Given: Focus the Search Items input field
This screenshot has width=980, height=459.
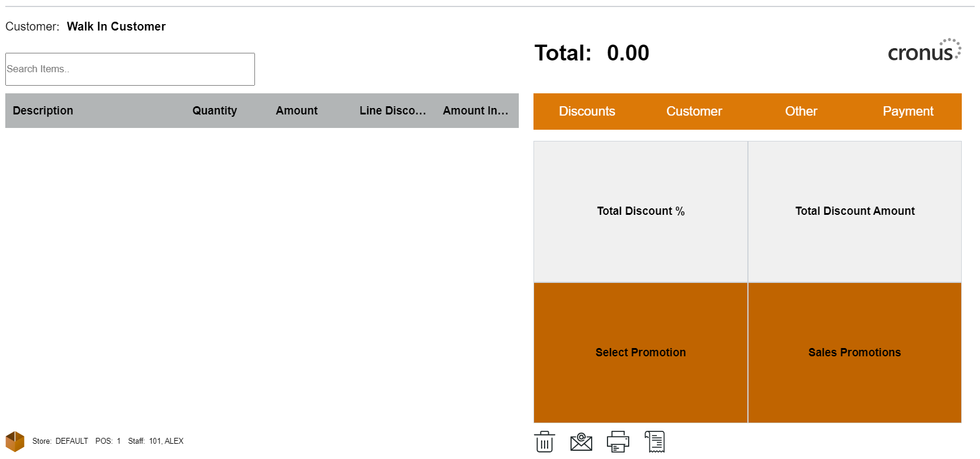Looking at the screenshot, I should point(130,69).
